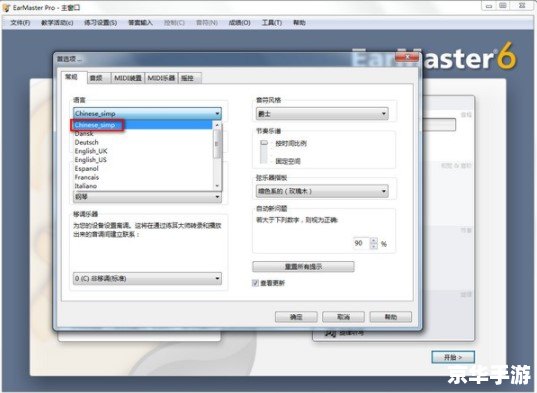Switch to the fourth tab starting with MIDI
This screenshot has width=537, height=393.
point(161,78)
